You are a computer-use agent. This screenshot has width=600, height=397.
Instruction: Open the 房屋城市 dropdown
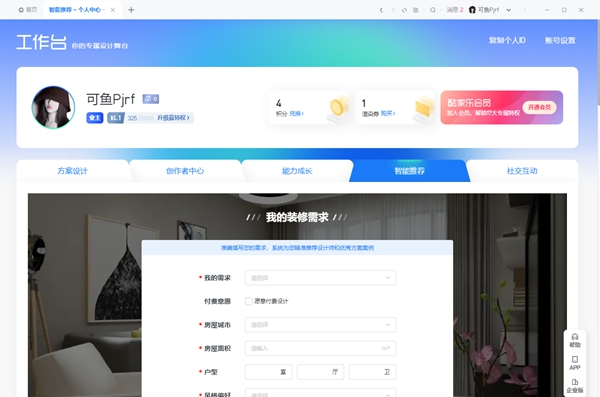[320, 325]
